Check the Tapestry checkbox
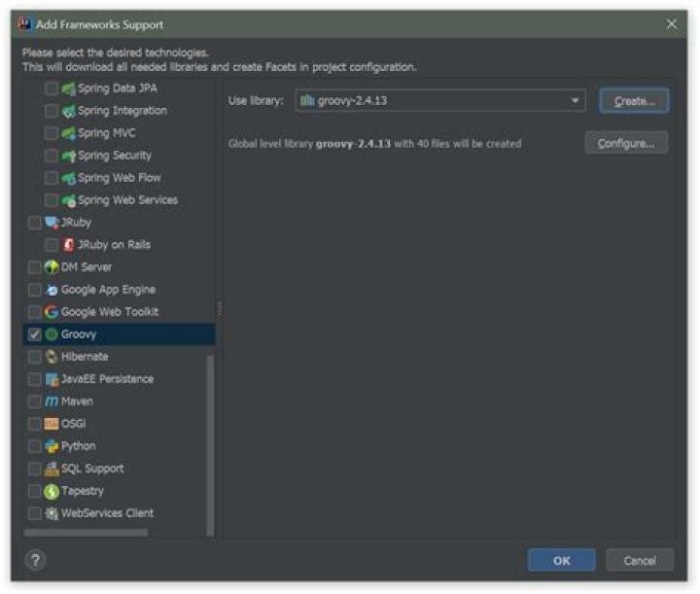The height and width of the screenshot is (594, 700). coord(34,491)
